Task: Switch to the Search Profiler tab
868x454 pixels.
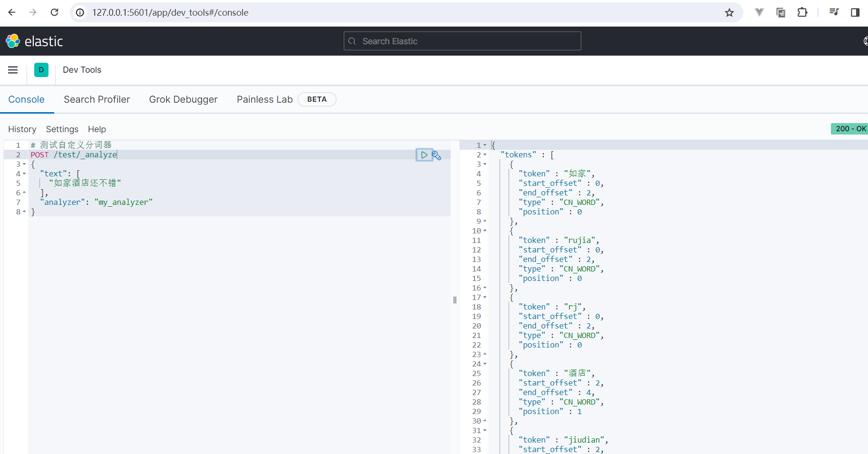Action: coord(97,99)
